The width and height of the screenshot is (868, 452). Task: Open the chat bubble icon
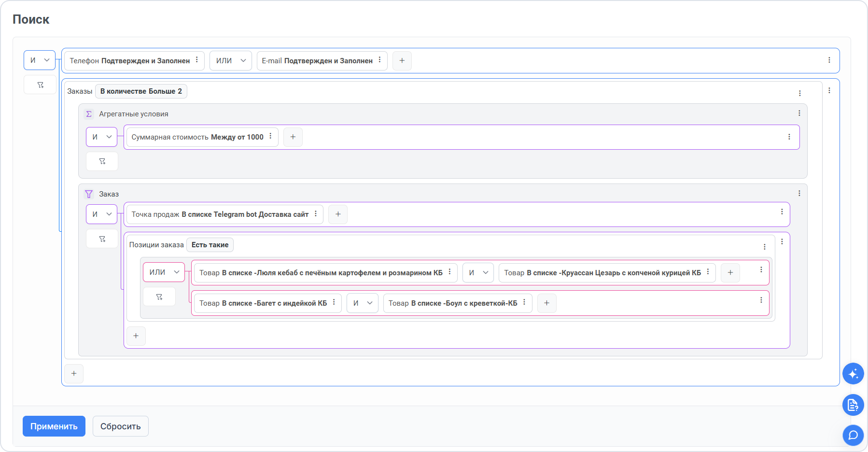click(853, 435)
